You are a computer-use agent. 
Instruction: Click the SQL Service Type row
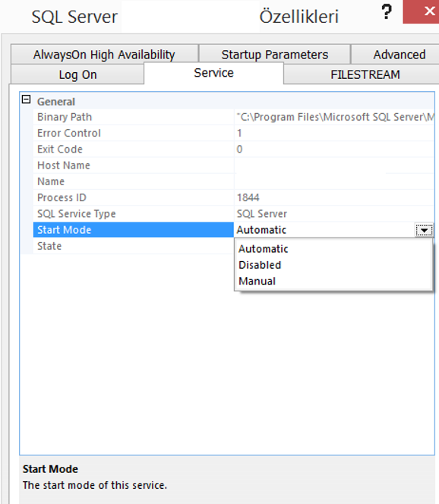[x=233, y=213]
